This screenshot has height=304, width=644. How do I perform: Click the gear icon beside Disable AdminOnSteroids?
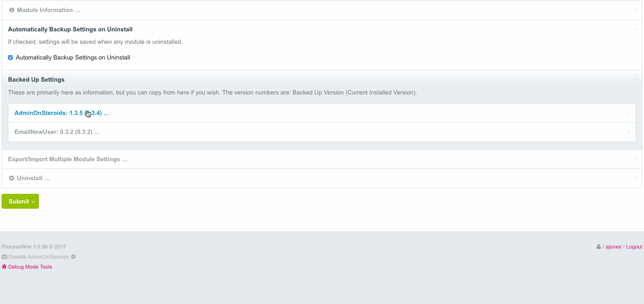tap(73, 257)
